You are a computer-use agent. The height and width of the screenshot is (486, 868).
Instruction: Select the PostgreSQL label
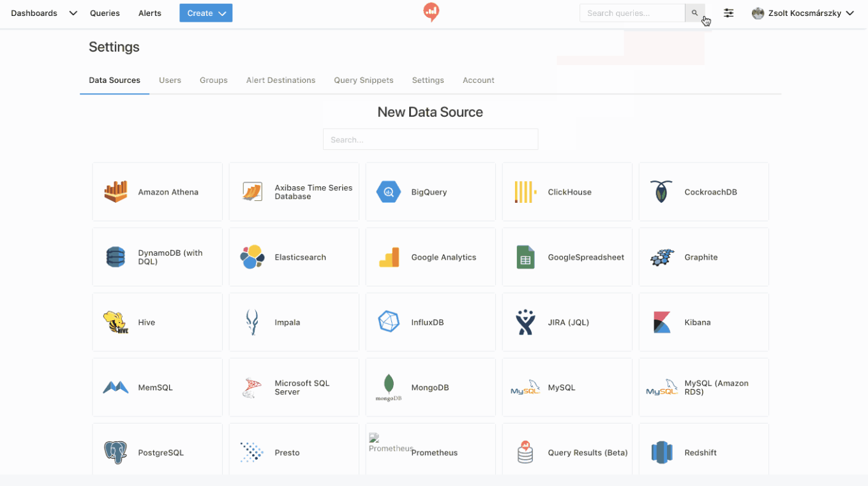[x=161, y=452]
